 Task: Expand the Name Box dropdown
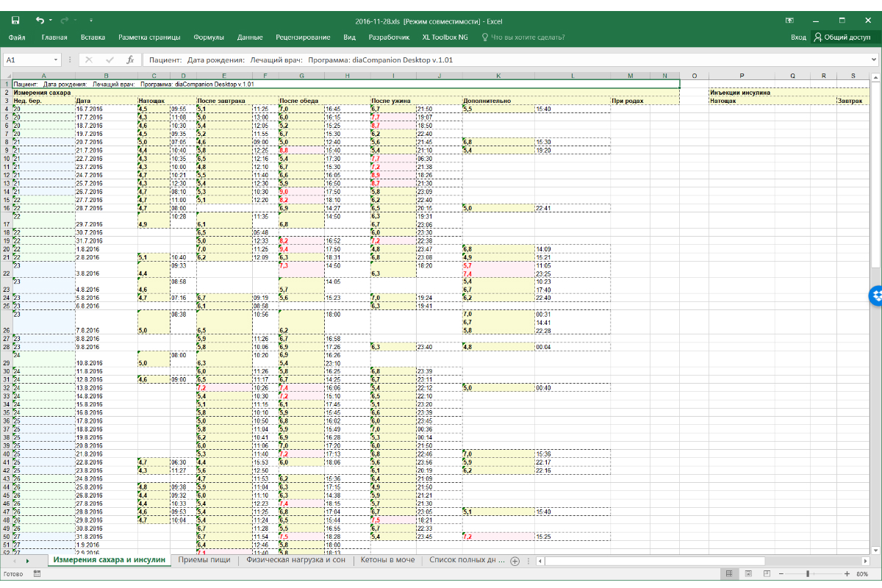point(56,60)
